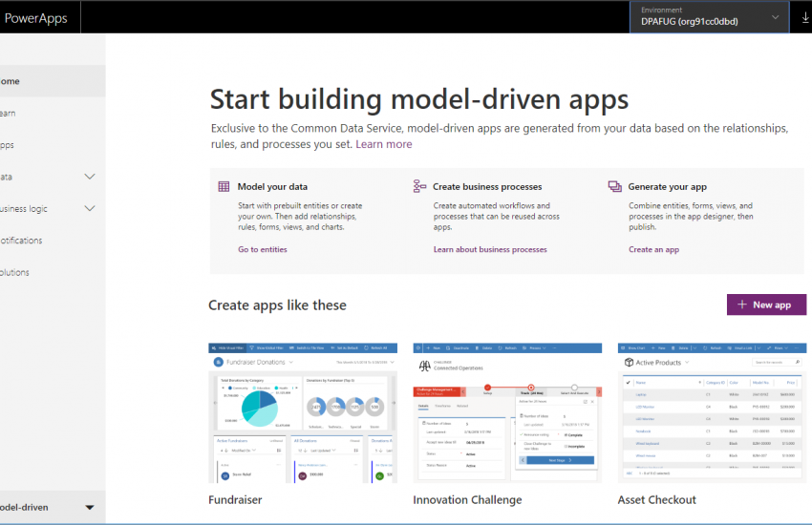Expand the Data section chevron
Image resolution: width=812 pixels, height=525 pixels.
coord(90,177)
